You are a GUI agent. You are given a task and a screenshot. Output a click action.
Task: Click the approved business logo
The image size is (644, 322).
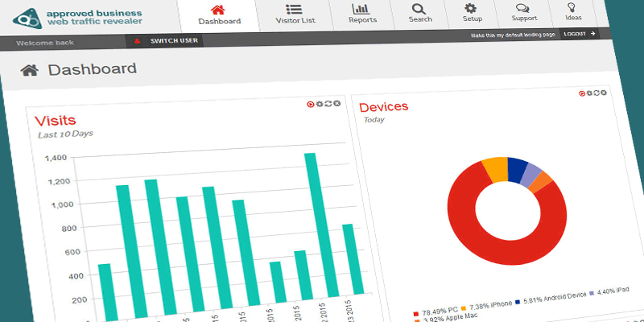77,18
